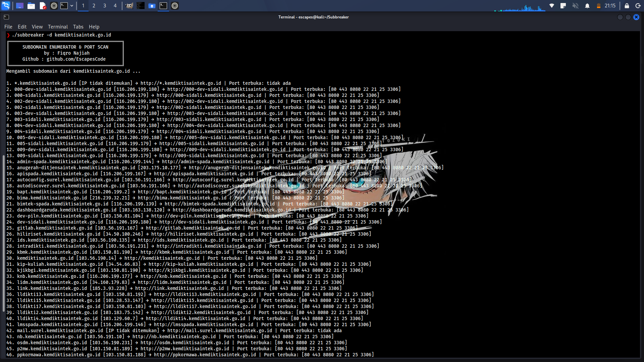
Task: Unmute the muted volume speaker icon
Action: (575, 6)
